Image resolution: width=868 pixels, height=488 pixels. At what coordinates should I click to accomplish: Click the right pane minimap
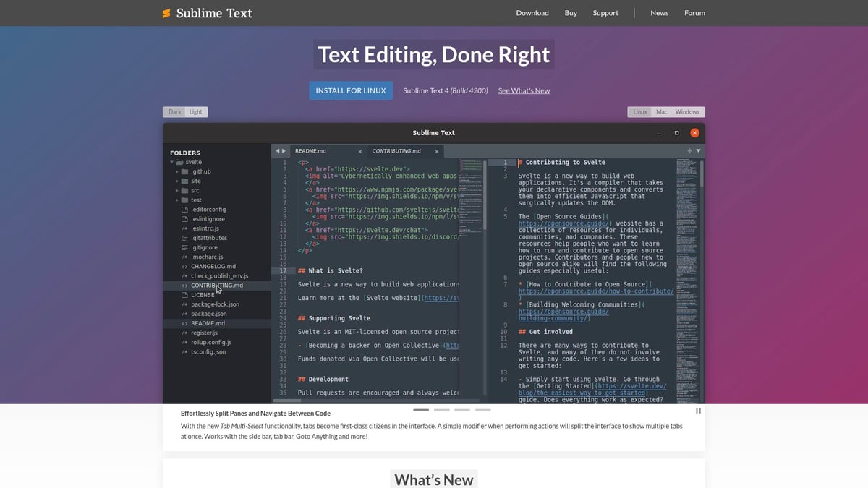(687, 280)
